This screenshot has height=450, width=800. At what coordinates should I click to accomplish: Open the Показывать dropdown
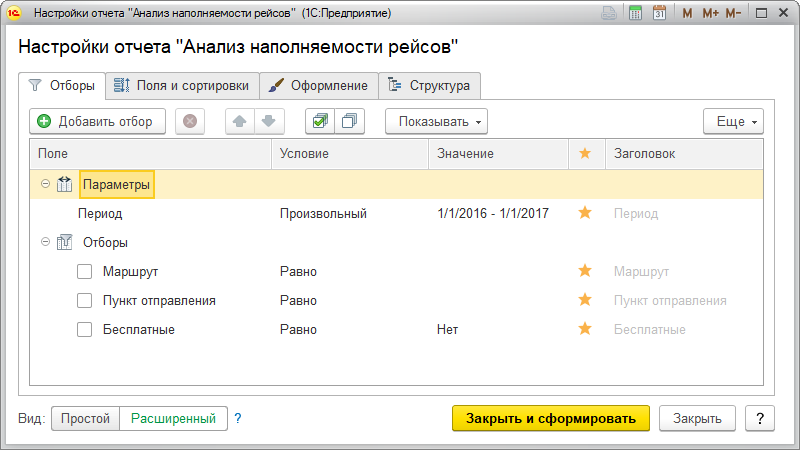pyautogui.click(x=436, y=122)
